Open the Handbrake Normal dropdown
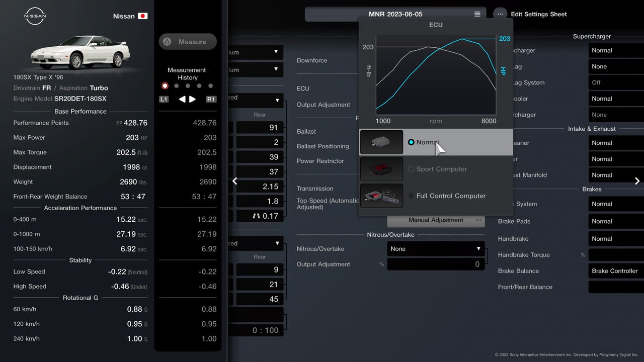Image resolution: width=644 pixels, height=362 pixels. click(616, 239)
